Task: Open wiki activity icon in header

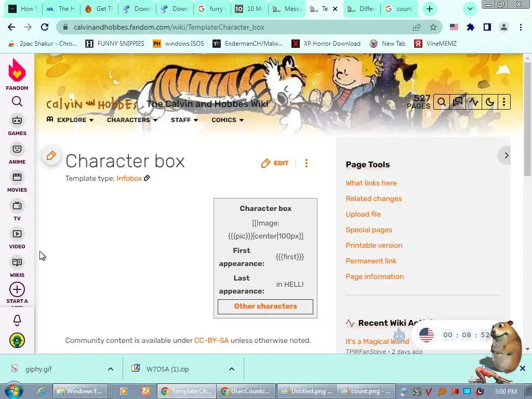Action: tap(474, 102)
